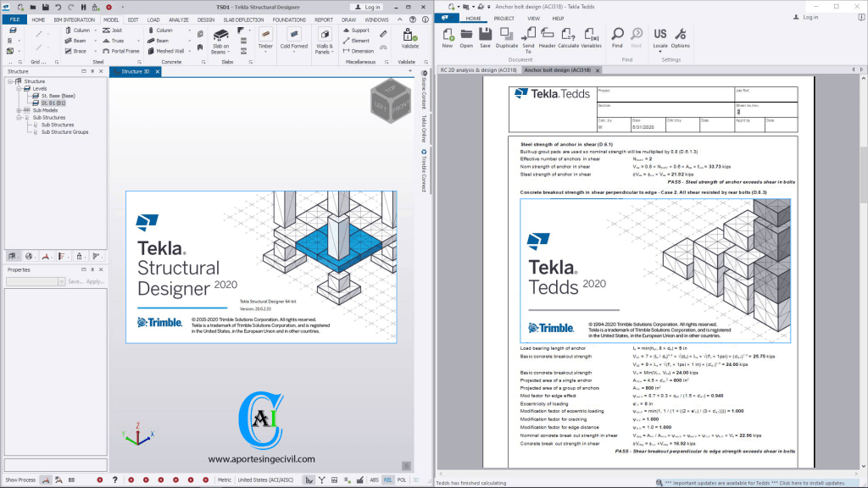
Task: Toggle the Show Process option
Action: pos(19,480)
